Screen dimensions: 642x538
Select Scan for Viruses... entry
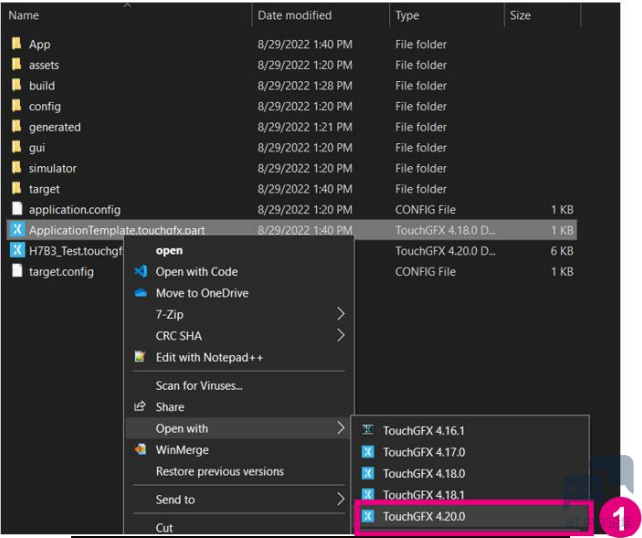[239, 386]
